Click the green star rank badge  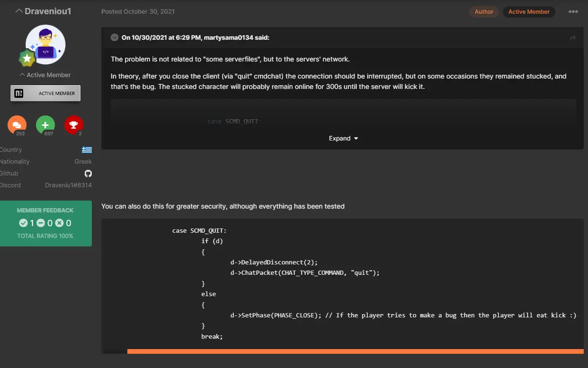(x=27, y=59)
